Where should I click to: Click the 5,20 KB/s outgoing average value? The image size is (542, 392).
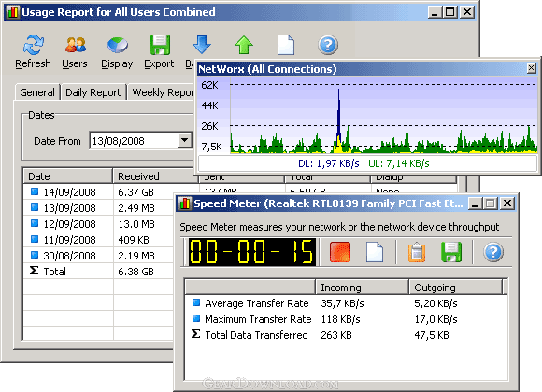(435, 303)
